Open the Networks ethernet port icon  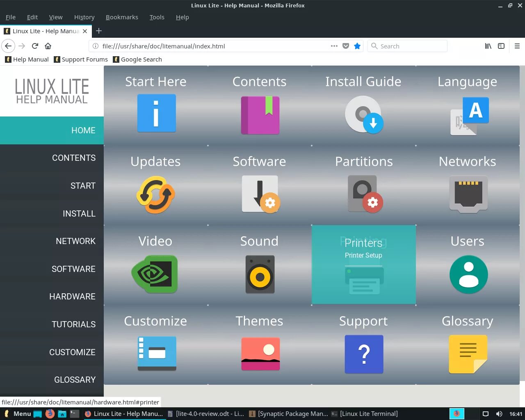coord(468,194)
